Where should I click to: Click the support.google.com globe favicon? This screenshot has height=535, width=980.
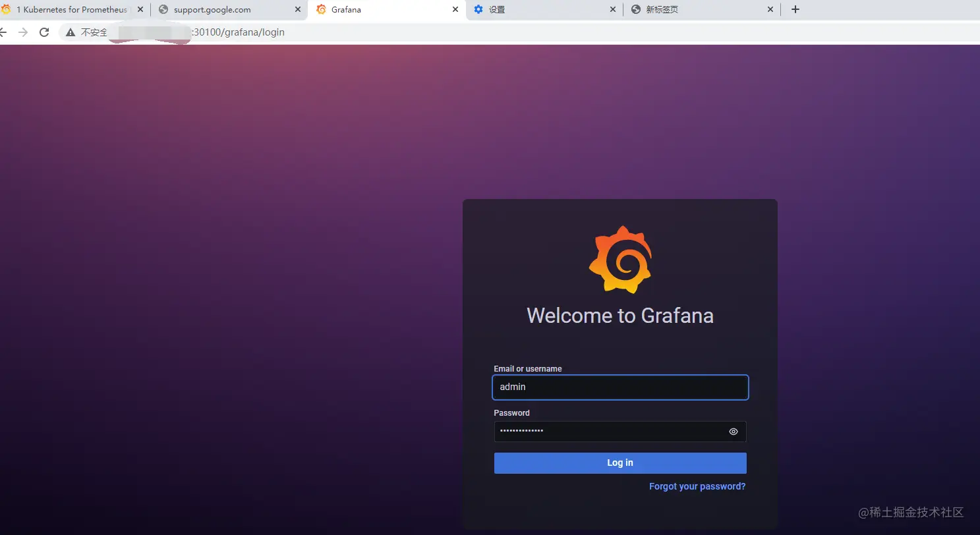coord(163,9)
